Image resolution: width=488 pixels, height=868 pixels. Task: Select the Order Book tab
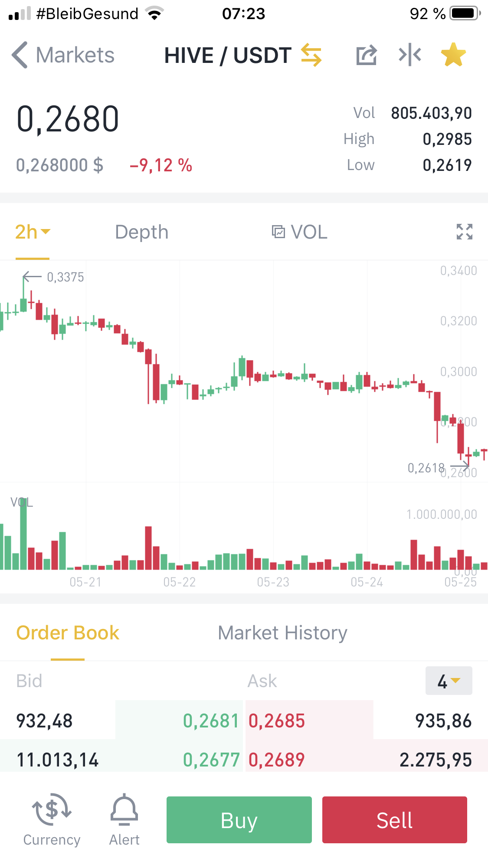point(68,633)
